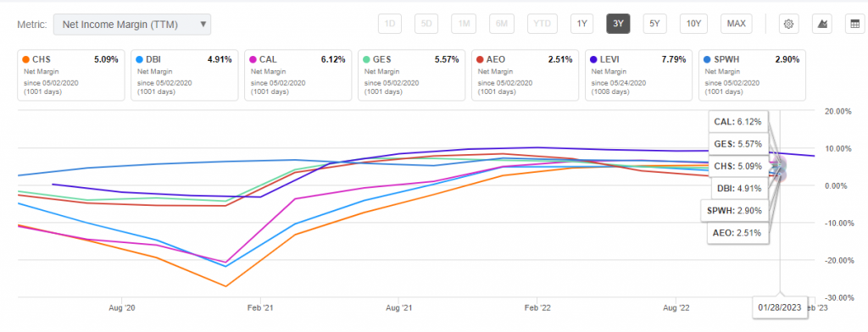Screen dimensions: 868x332
Task: Select the 1Y time range
Action: pyautogui.click(x=581, y=24)
